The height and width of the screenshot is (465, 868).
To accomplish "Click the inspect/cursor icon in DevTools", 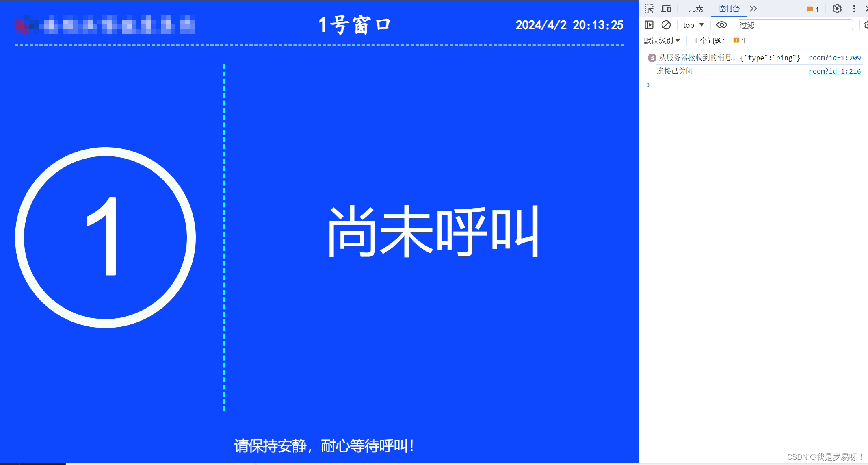I will [x=649, y=8].
